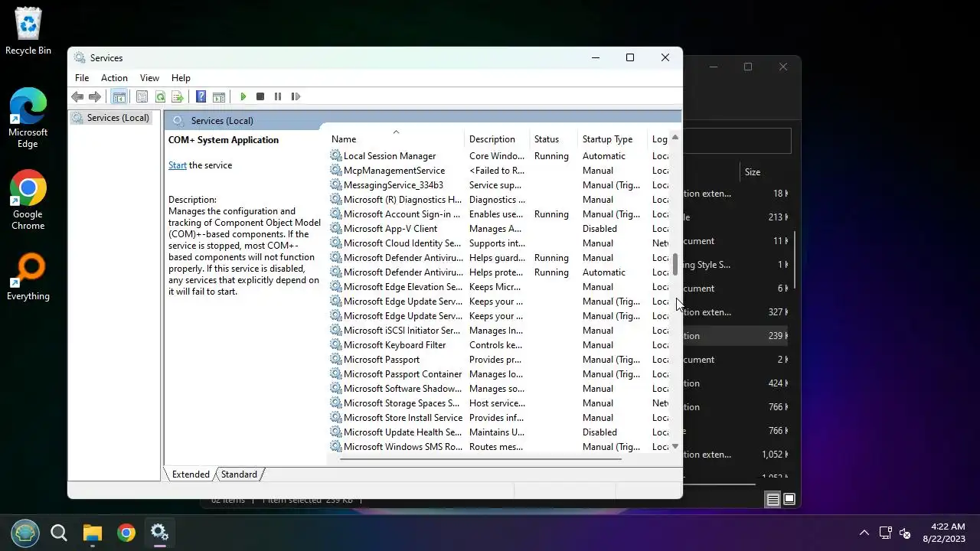Click the Restart Service toolbar button
This screenshot has width=980, height=551.
tap(296, 96)
